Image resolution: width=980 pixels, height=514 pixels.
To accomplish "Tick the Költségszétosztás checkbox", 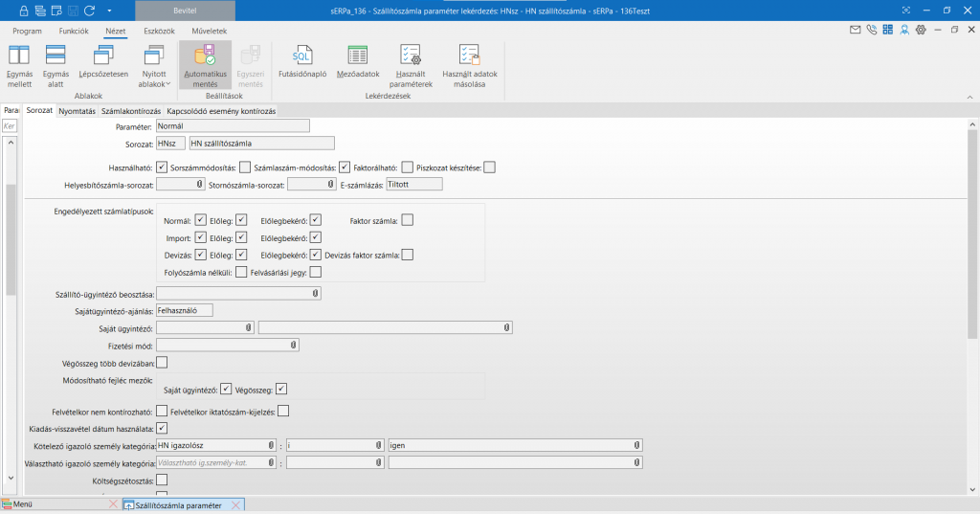I will point(161,480).
